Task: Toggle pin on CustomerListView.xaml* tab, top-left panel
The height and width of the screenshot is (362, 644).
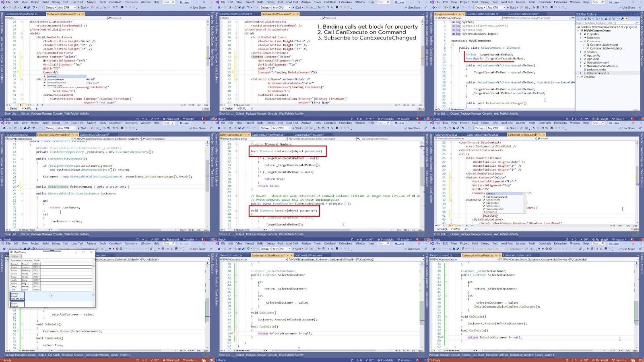Action: (x=79, y=14)
